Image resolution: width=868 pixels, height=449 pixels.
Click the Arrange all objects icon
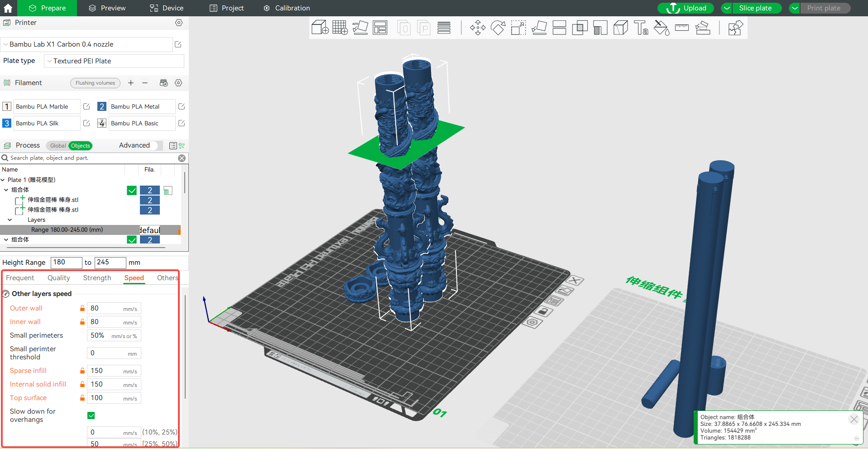point(380,28)
